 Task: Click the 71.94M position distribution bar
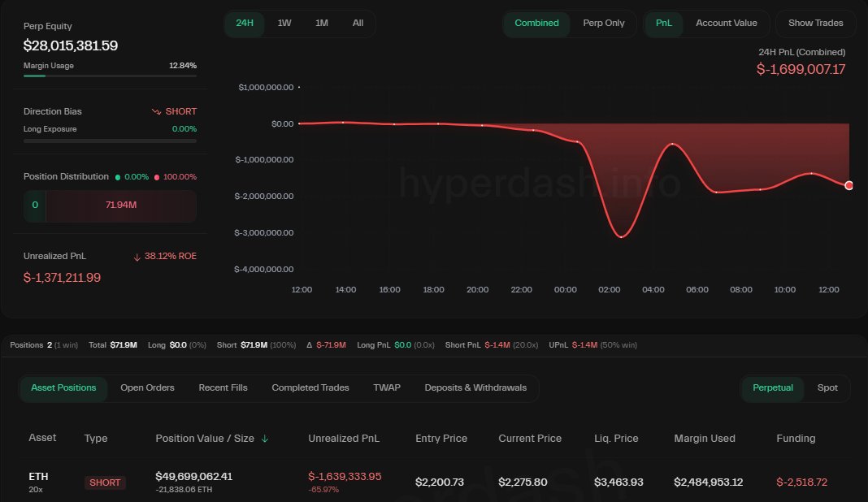tap(122, 206)
